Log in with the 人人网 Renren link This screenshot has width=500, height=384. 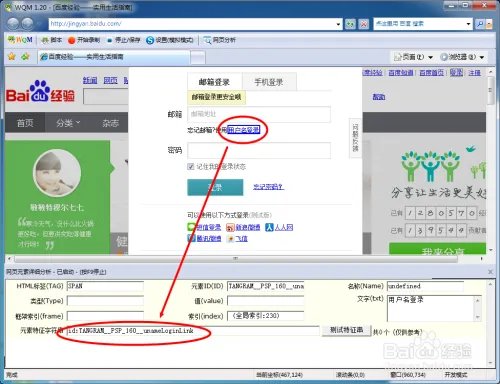284,227
